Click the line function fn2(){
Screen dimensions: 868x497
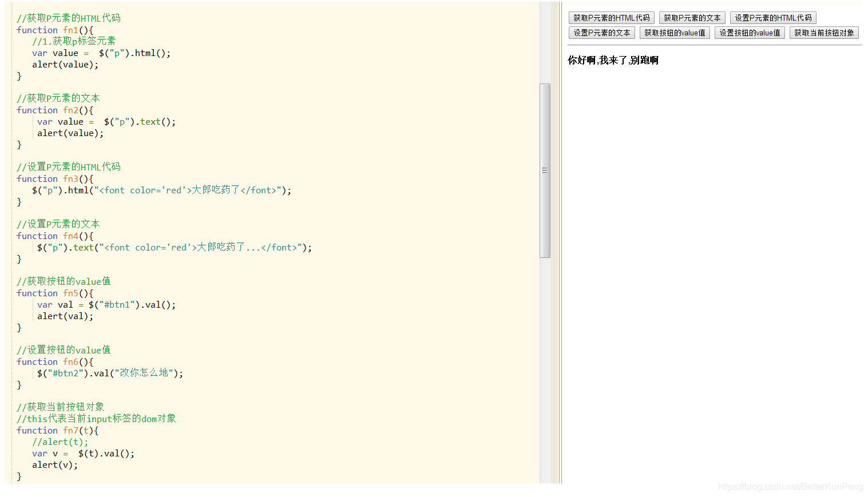click(55, 110)
